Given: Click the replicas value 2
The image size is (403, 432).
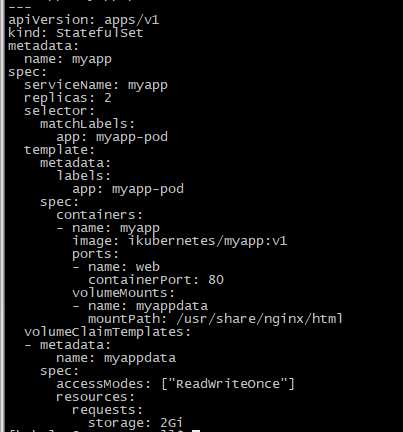Looking at the screenshot, I should (108, 98).
